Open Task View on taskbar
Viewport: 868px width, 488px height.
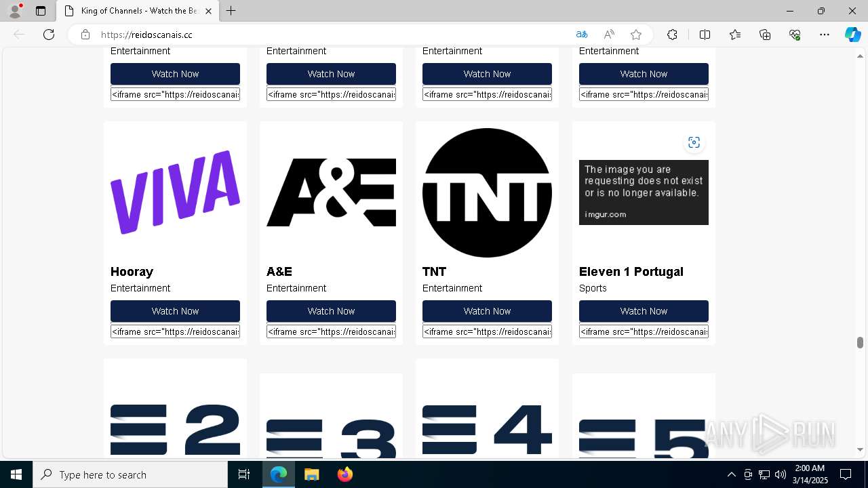[244, 474]
